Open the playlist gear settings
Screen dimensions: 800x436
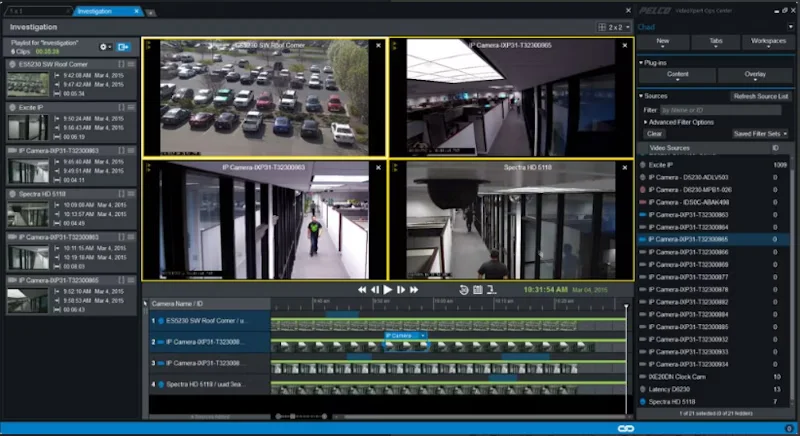(x=103, y=47)
